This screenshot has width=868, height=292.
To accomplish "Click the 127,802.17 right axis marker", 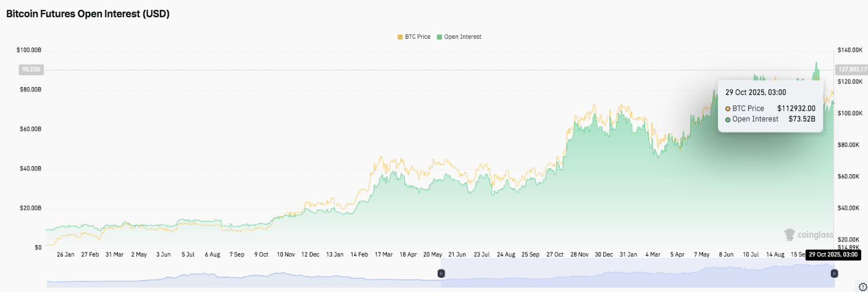I will (850, 70).
